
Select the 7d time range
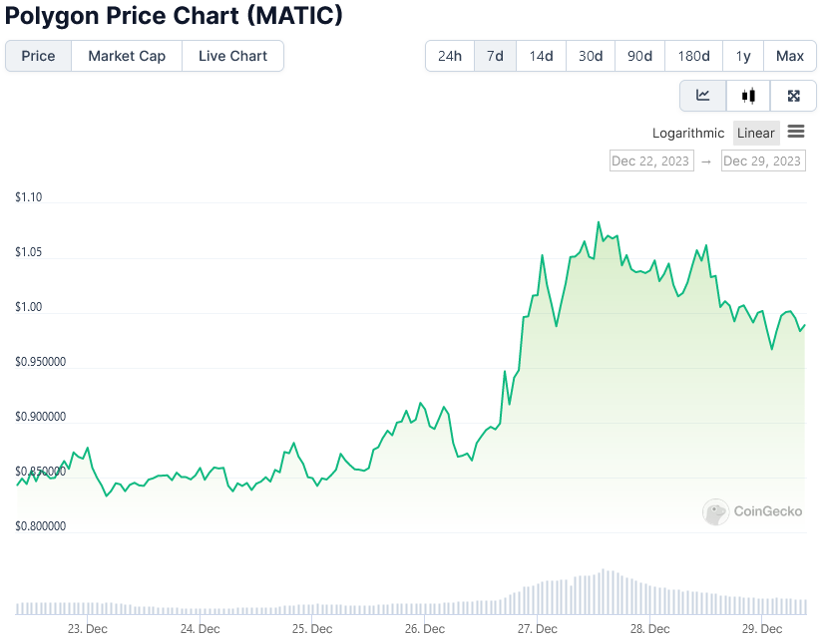[495, 56]
